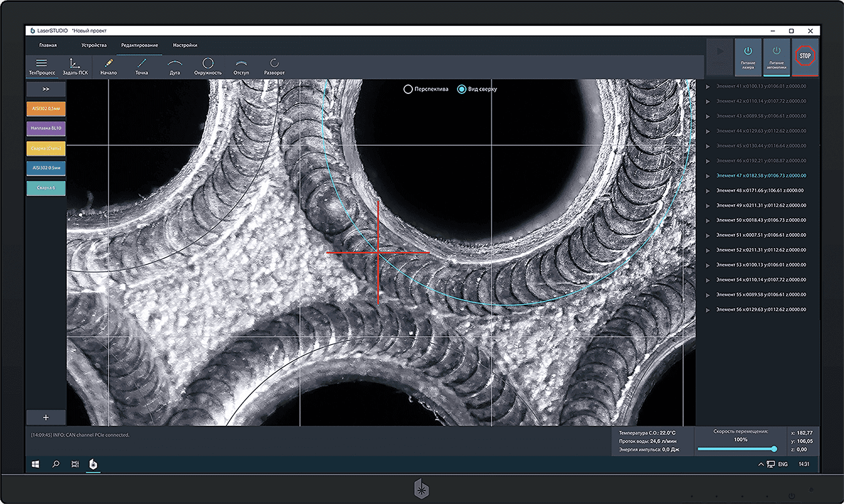844x504 pixels.
Task: Open the Задать ПСК coordinate tool
Action: [x=75, y=66]
